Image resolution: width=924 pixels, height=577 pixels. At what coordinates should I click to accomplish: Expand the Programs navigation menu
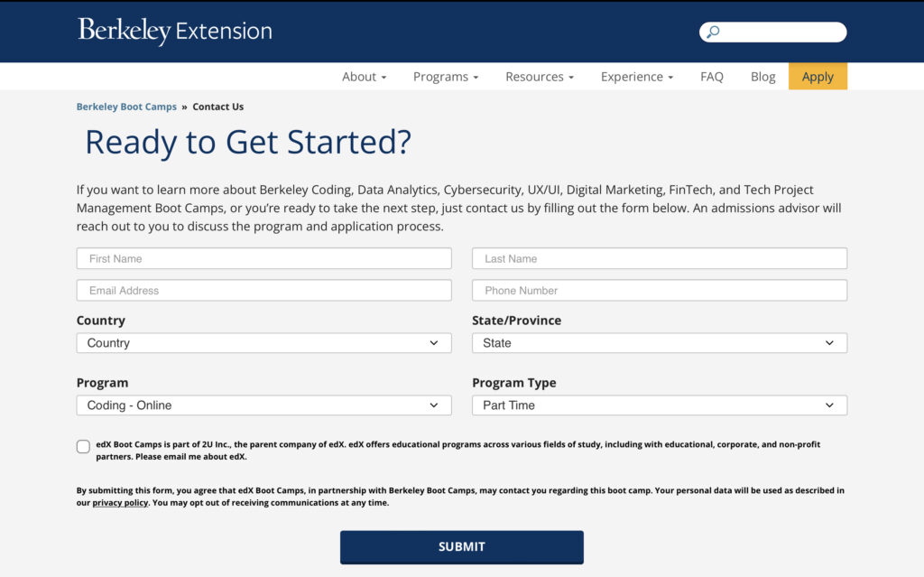click(445, 77)
